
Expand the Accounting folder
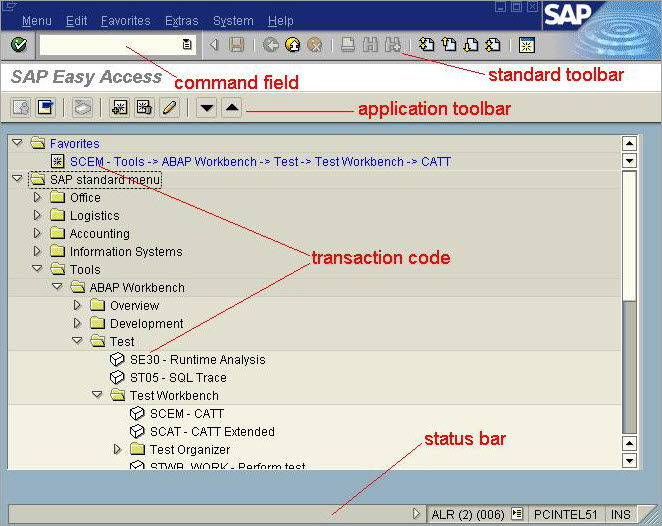pyautogui.click(x=37, y=233)
